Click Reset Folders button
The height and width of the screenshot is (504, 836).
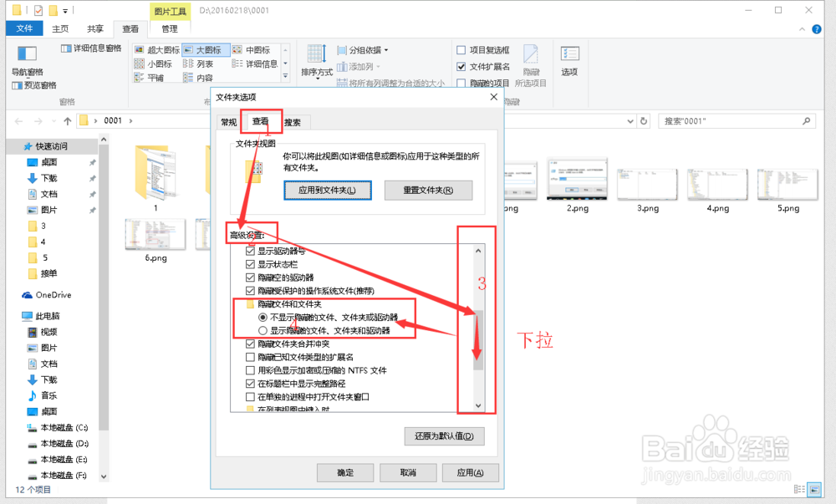[x=428, y=191]
